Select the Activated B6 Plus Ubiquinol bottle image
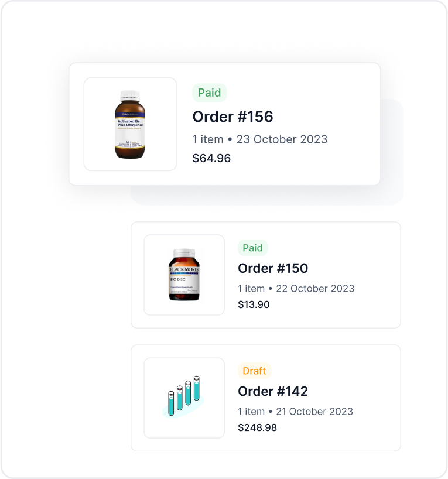This screenshot has width=448, height=479. click(130, 124)
